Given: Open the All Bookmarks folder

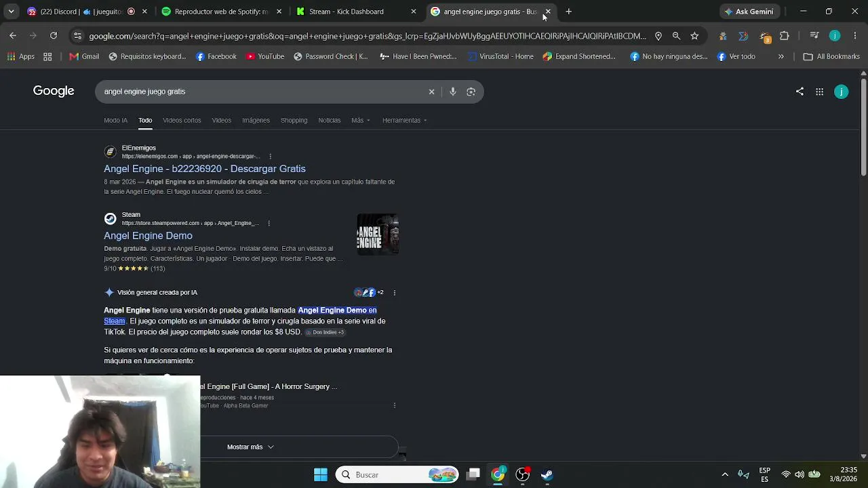Looking at the screenshot, I should [831, 57].
